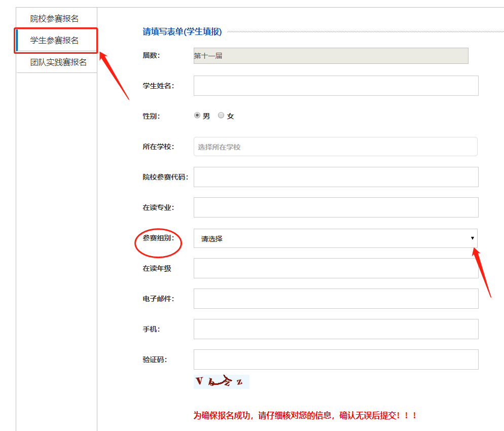The width and height of the screenshot is (504, 431).
Task: Click the 请填写表单(学生填报) heading
Action: 182,32
